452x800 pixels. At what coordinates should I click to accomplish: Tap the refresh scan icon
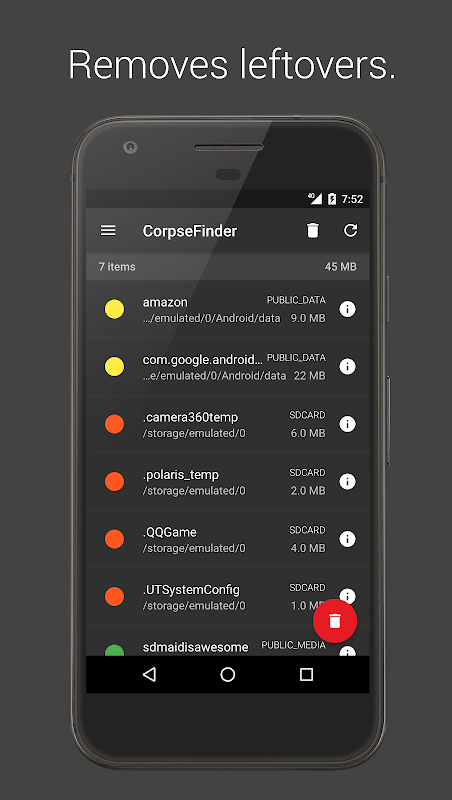[x=350, y=231]
